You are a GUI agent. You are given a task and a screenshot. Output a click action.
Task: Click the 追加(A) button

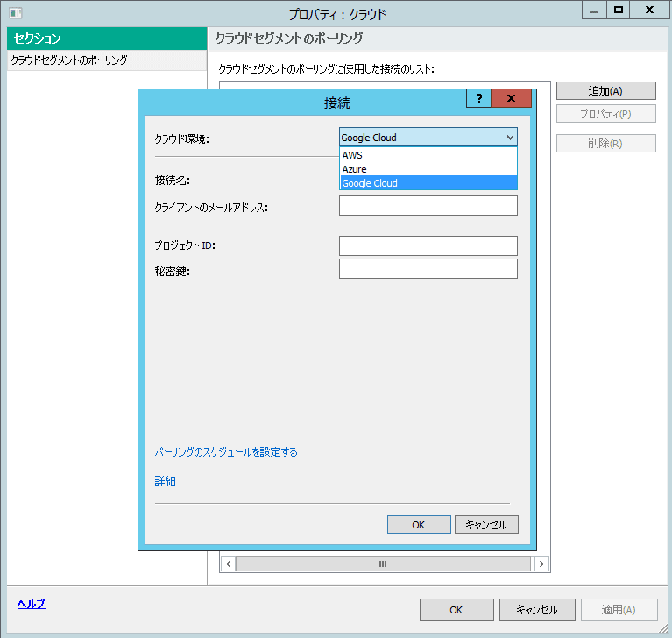[x=605, y=91]
